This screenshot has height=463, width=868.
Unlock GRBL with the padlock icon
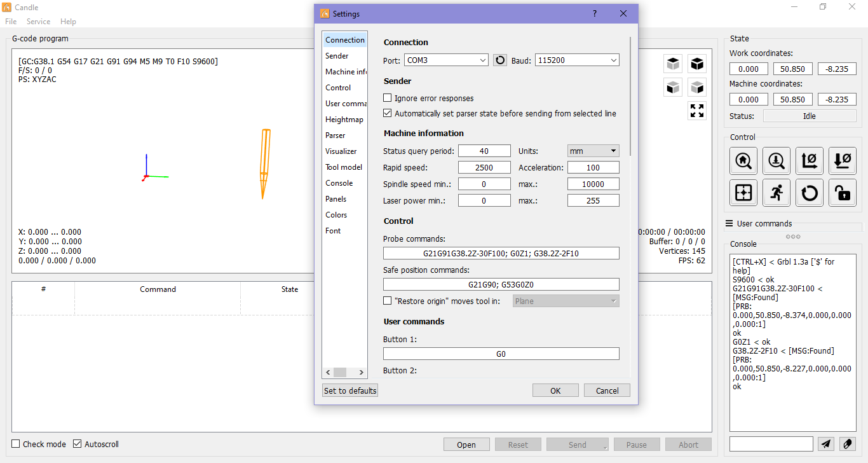pos(843,193)
